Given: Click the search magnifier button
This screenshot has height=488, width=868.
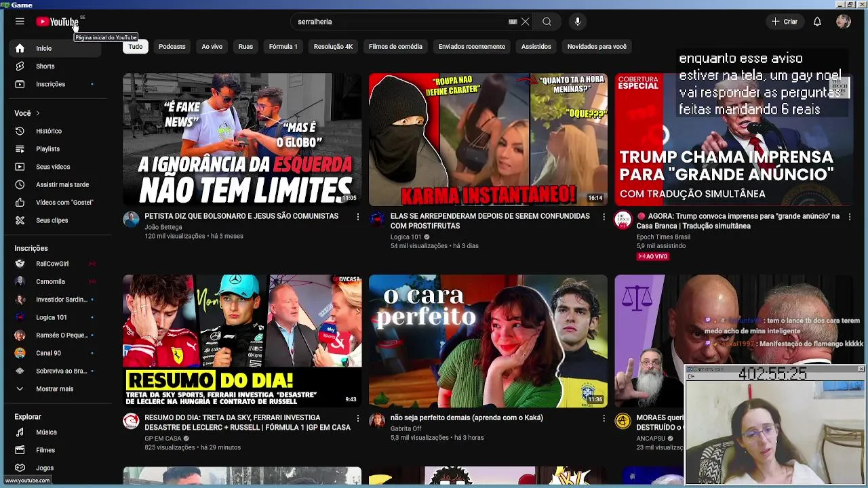Looking at the screenshot, I should point(547,22).
